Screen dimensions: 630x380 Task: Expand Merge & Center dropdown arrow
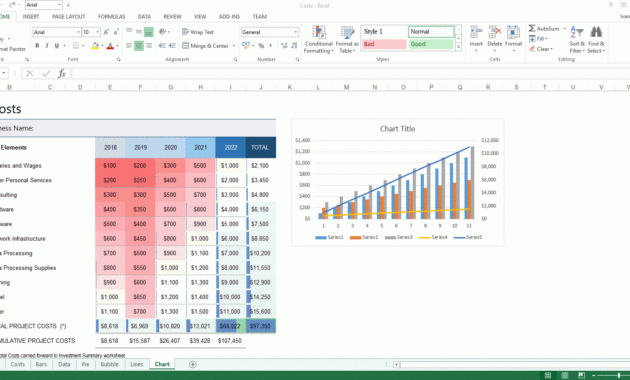click(234, 46)
